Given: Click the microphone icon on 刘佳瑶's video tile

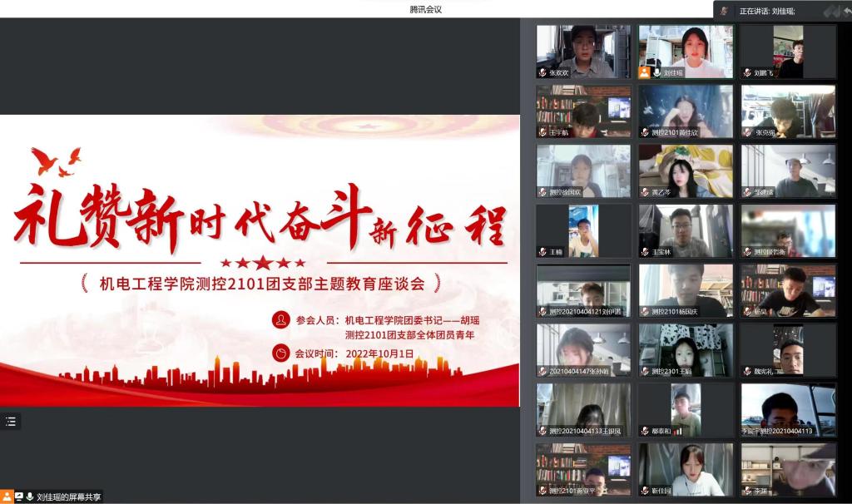Looking at the screenshot, I should coord(656,72).
